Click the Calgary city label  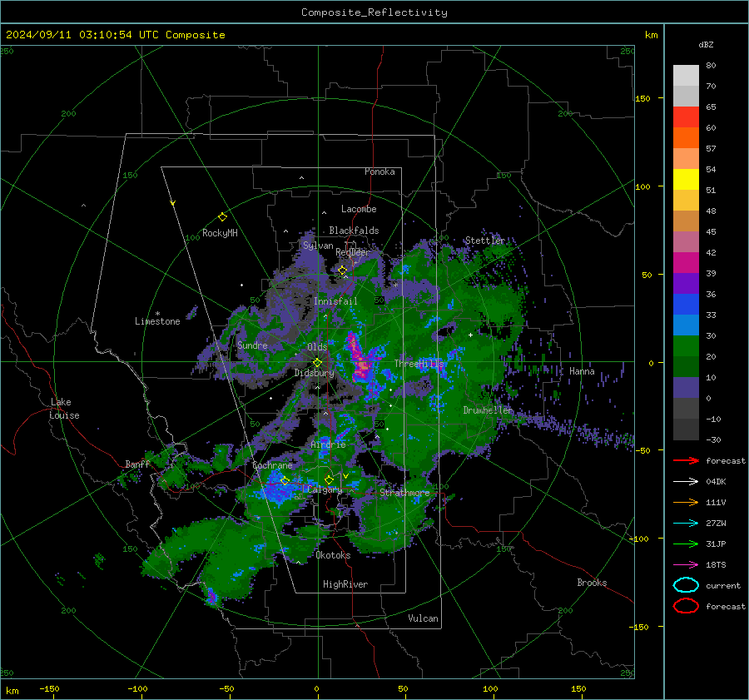point(325,489)
